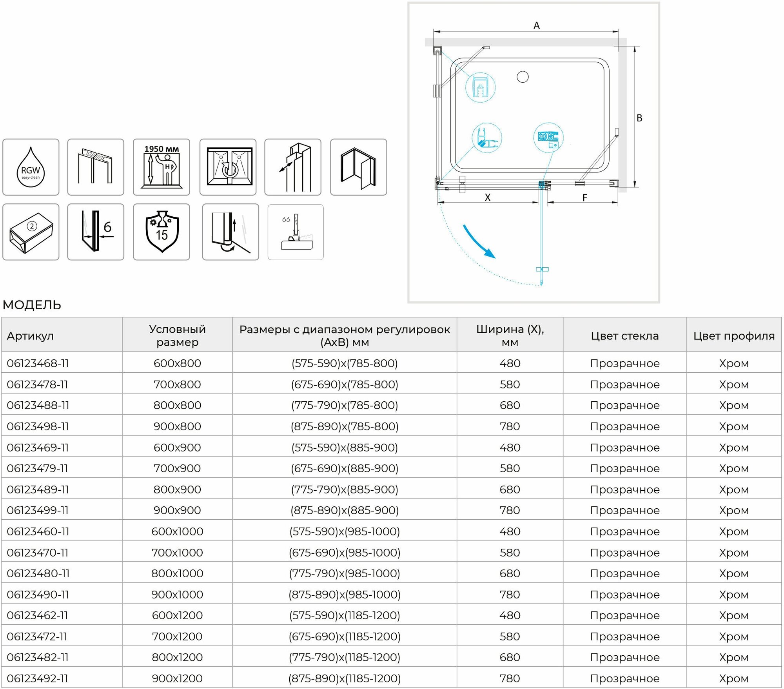Click the МОДЕЛЬ heading
The width and height of the screenshot is (784, 689).
pos(32,305)
